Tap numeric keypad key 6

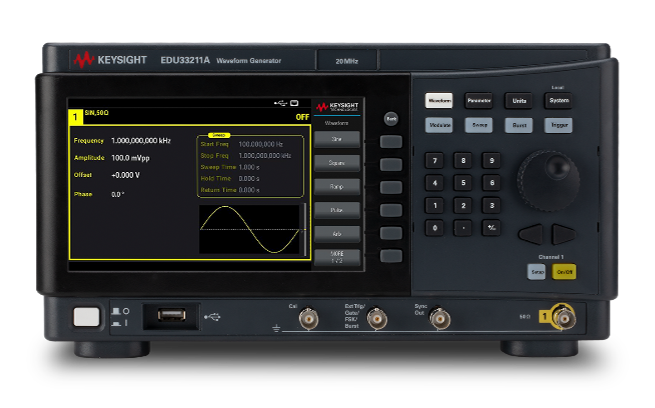(492, 183)
